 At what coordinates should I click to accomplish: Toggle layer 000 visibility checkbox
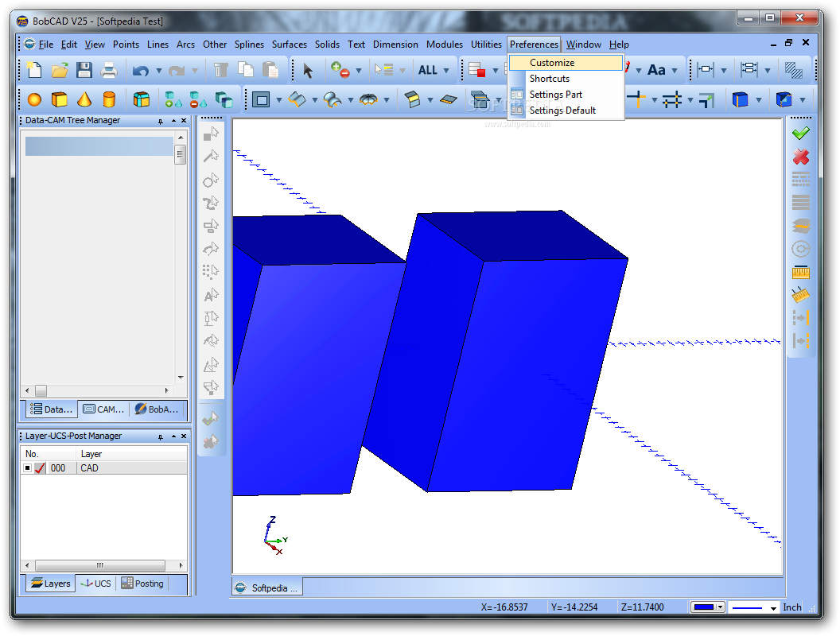point(28,468)
